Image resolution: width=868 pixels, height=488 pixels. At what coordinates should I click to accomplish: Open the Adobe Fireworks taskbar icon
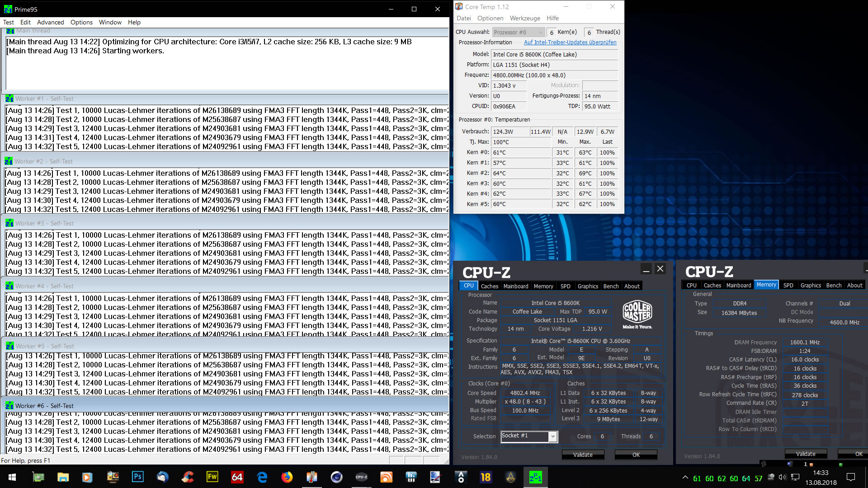(212, 477)
